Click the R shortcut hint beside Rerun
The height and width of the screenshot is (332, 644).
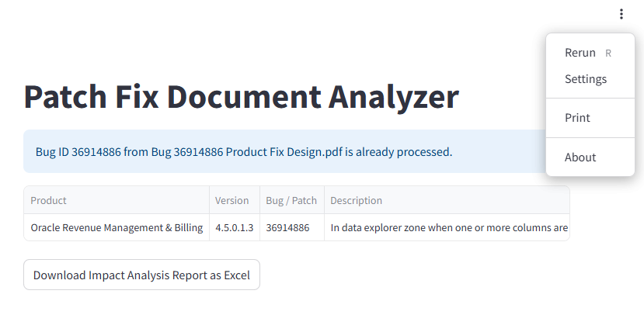(x=608, y=54)
